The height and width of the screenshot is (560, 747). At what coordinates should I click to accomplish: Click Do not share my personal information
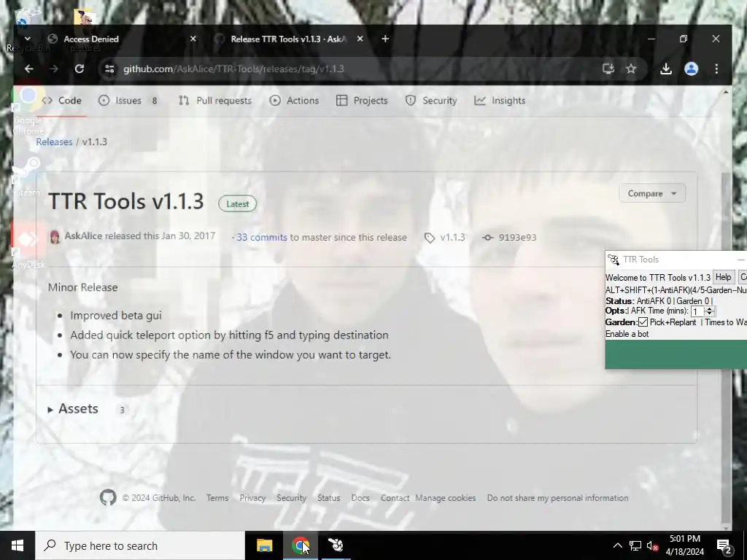click(x=557, y=498)
